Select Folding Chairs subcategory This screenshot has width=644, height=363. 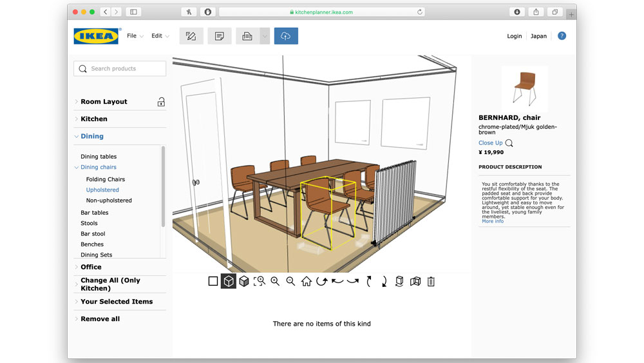pos(106,179)
